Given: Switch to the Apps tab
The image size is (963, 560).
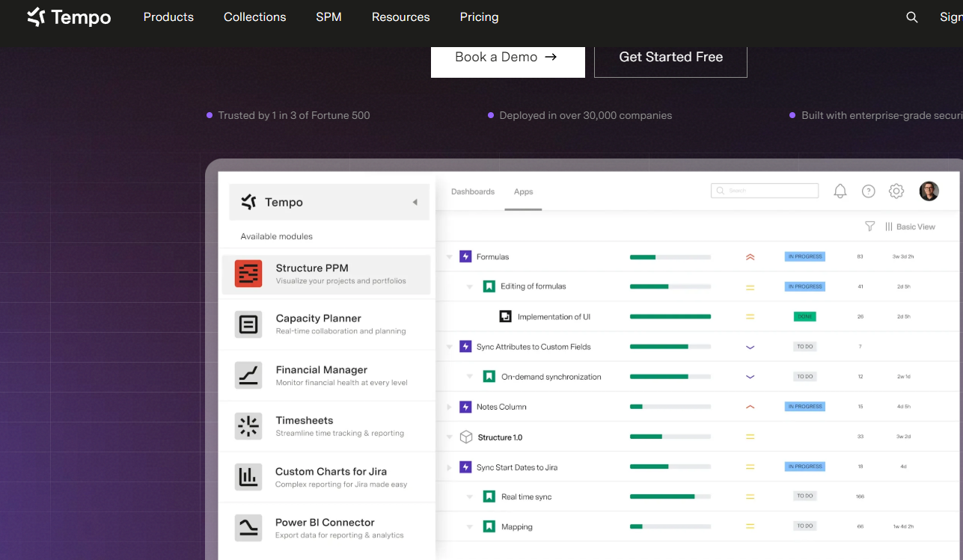Looking at the screenshot, I should tap(524, 191).
